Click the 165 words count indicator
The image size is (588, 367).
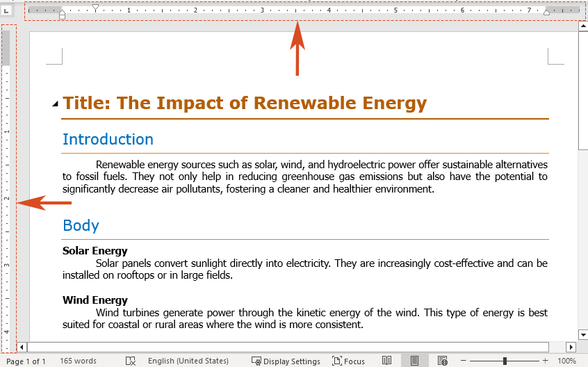tap(78, 361)
